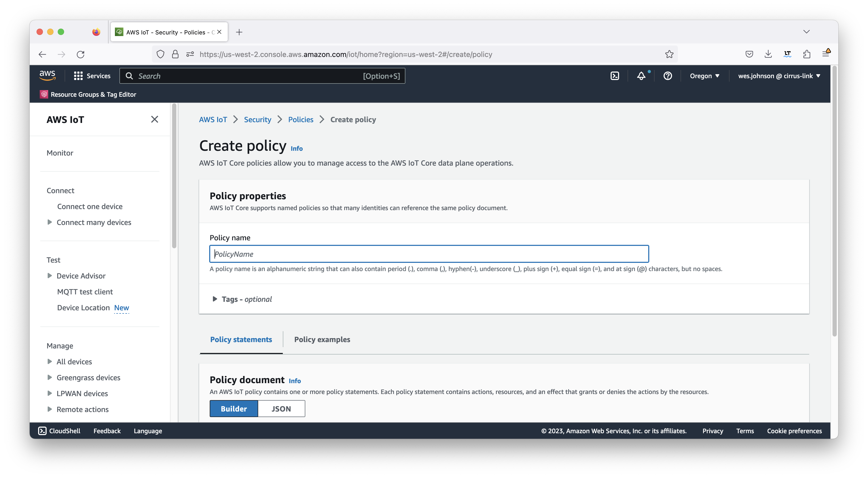Open the Pocket save icon
This screenshot has width=868, height=478.
749,54
